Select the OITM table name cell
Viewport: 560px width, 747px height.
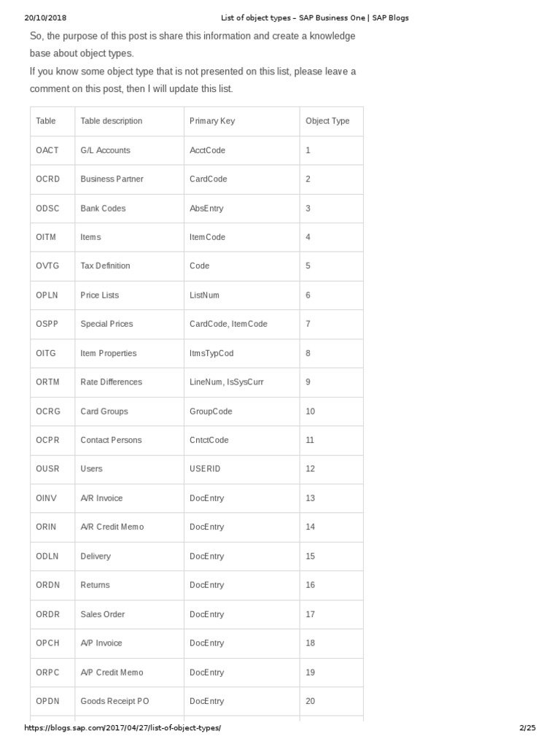coord(47,237)
